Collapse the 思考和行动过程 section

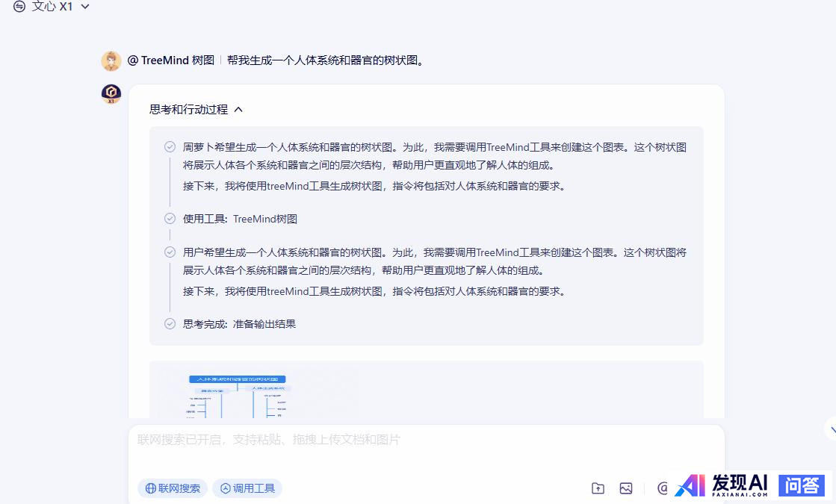coord(238,110)
